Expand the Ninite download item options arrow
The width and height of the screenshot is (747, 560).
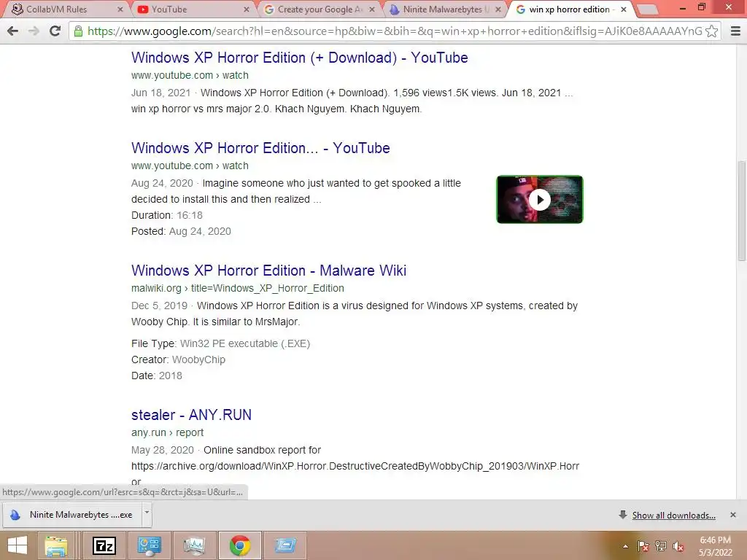147,513
